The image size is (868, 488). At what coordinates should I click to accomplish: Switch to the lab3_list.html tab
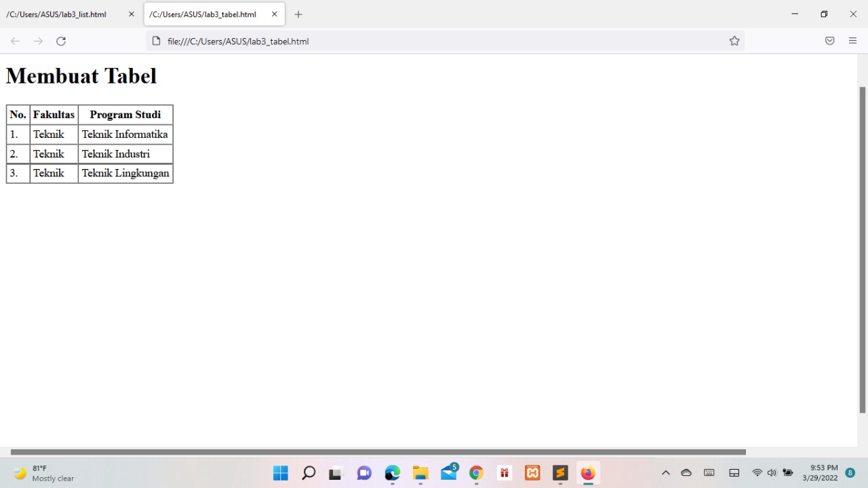71,14
